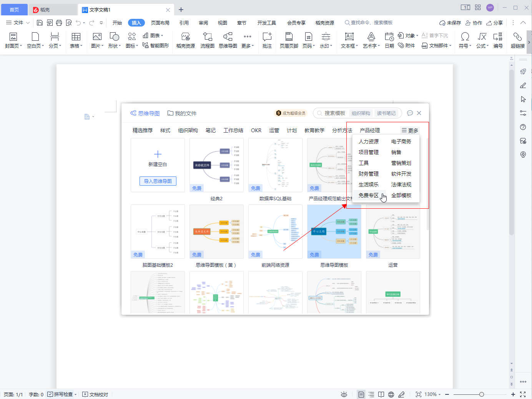The width and height of the screenshot is (532, 399).
Task: Click the 封面页 cover page icon
Action: coord(13,37)
